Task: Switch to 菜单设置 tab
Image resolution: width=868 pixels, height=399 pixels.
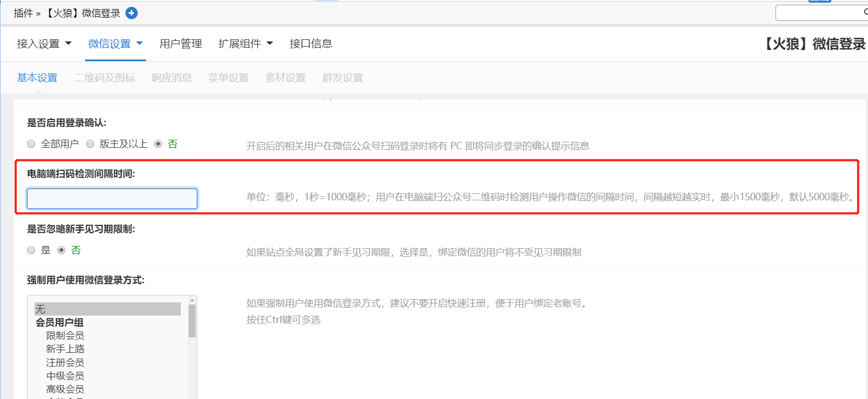Action: 229,78
